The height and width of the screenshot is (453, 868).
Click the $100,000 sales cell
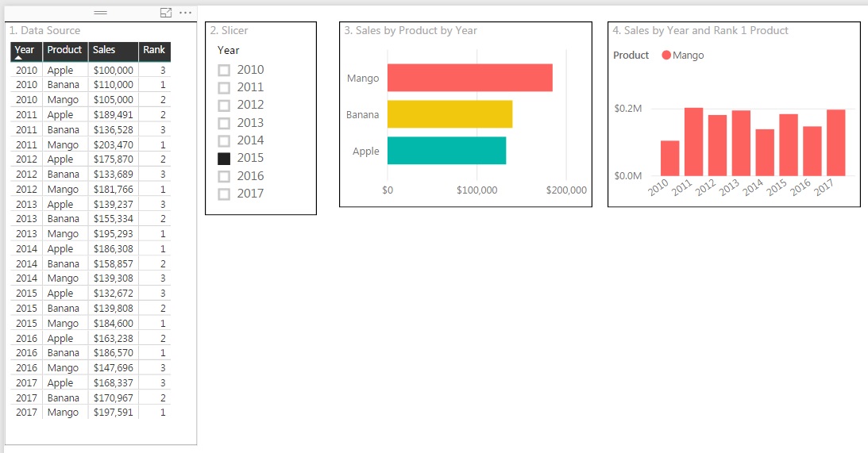tap(113, 71)
